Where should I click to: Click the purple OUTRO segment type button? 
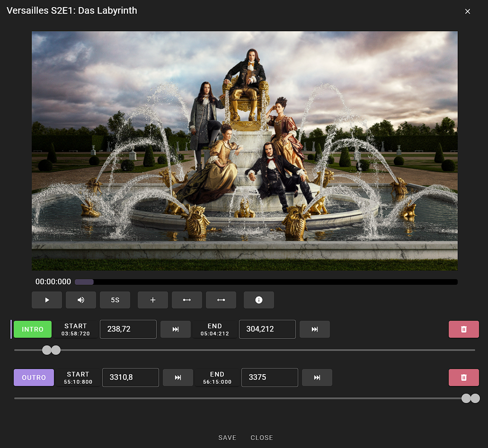pos(34,378)
